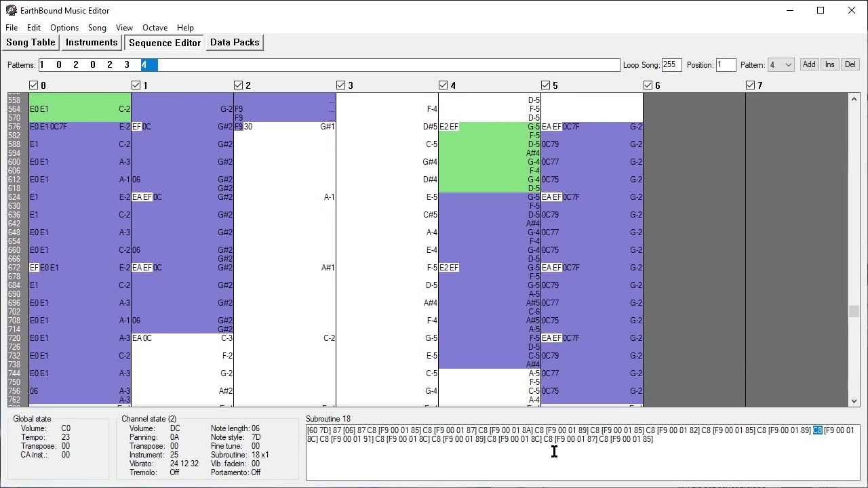Click Volume value C0 in Global state
This screenshot has width=868, height=488.
point(66,428)
